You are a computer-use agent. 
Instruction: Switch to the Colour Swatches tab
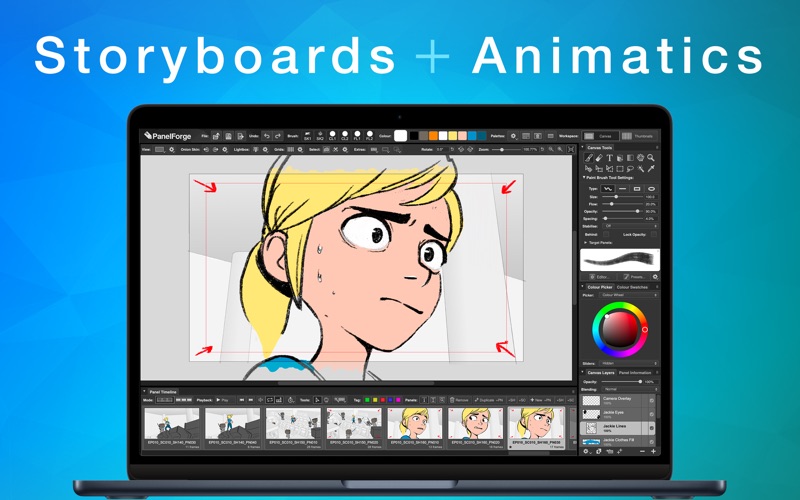(632, 287)
